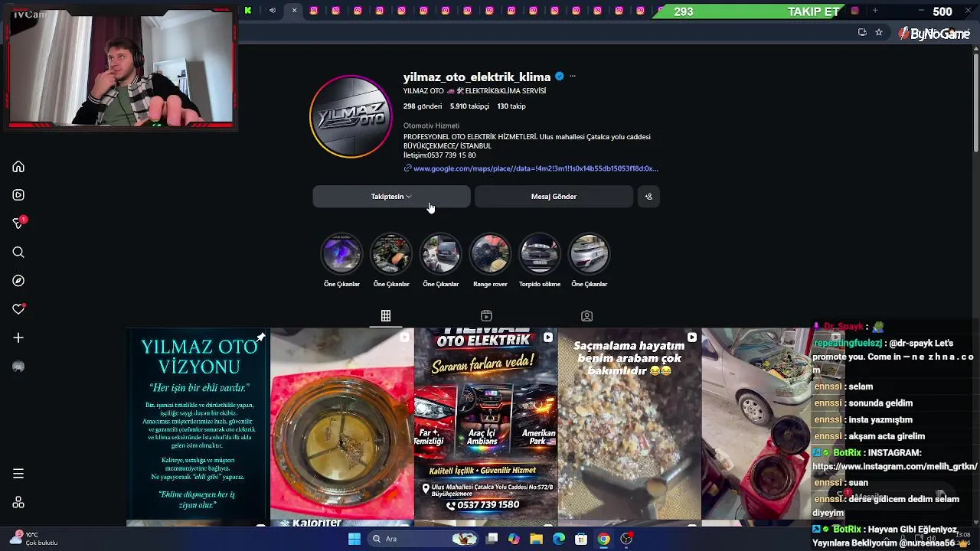Screen dimensions: 980x551
Task: Open the three-dot options beside the username
Action: coord(573,77)
